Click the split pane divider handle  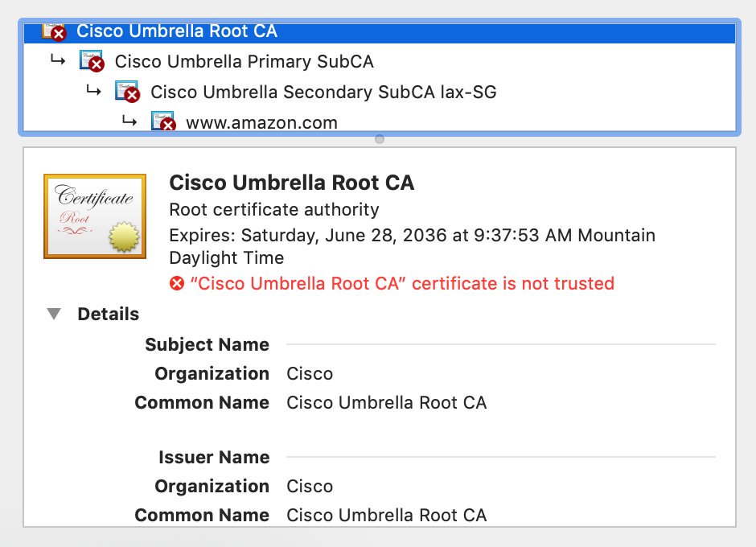point(380,139)
